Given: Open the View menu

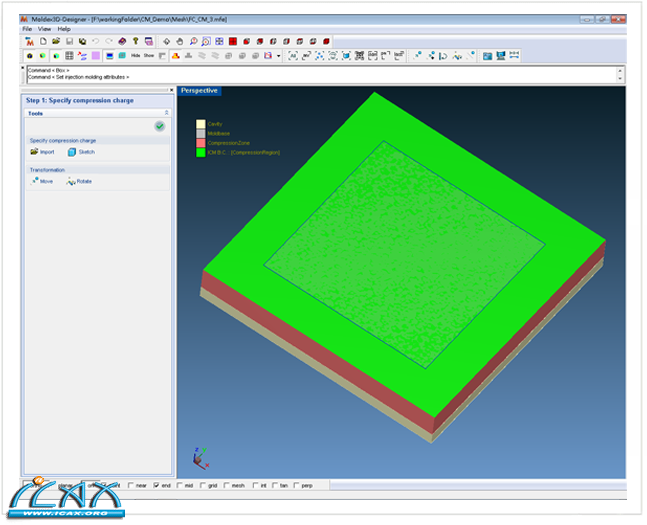Looking at the screenshot, I should 45,29.
